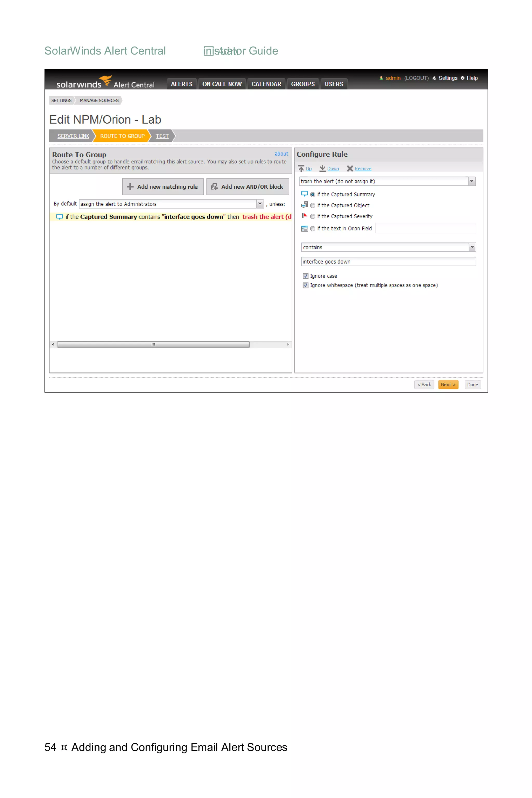Screen dimensions: 532x798
Task: Open the GROUPS tab
Action: [303, 84]
